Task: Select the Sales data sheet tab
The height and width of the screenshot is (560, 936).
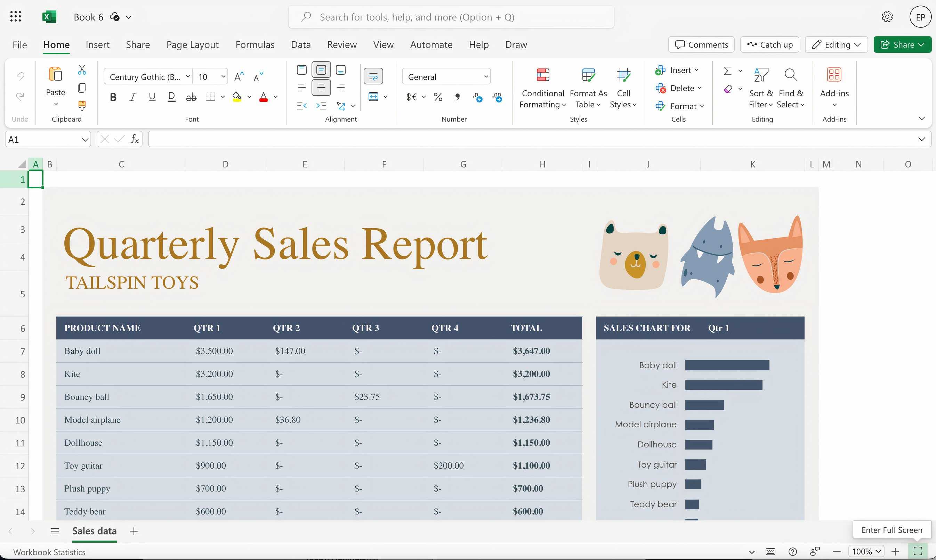Action: tap(94, 531)
